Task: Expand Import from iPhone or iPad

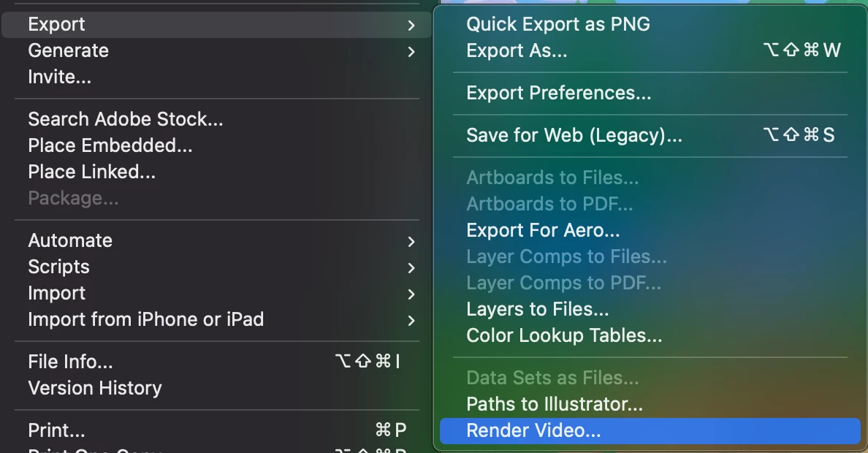Action: coord(216,319)
